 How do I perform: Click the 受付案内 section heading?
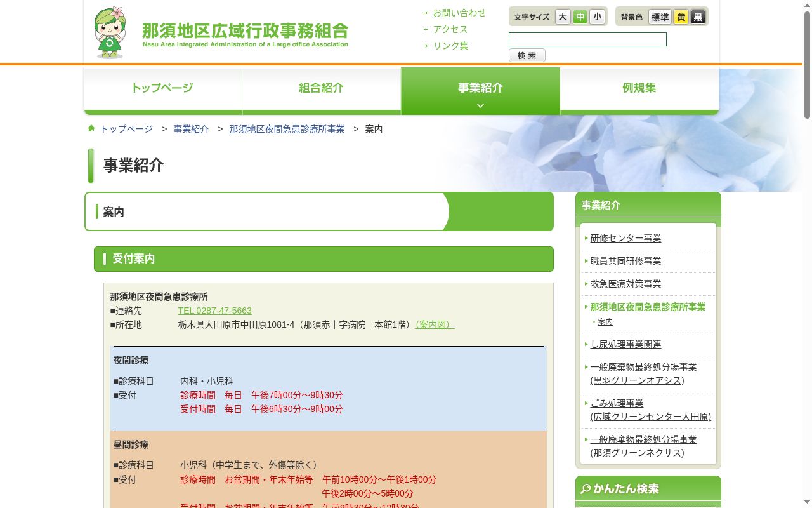pos(324,259)
